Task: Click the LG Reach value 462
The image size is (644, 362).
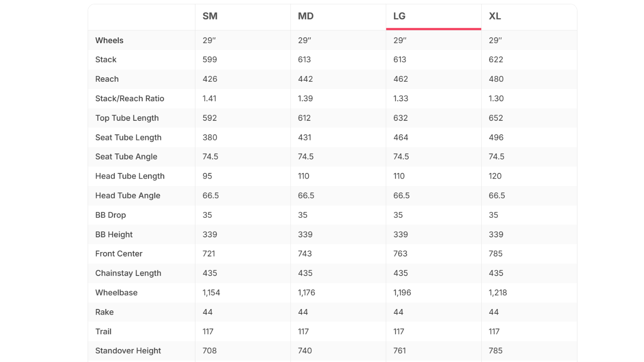Action: [x=400, y=79]
